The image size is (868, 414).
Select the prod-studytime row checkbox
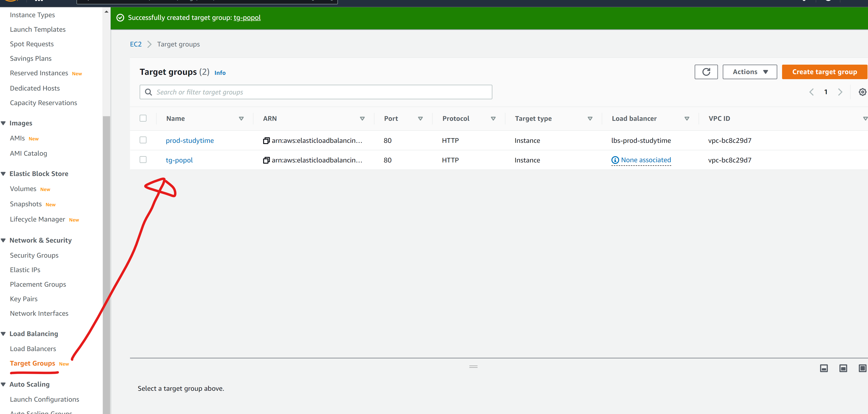point(143,140)
